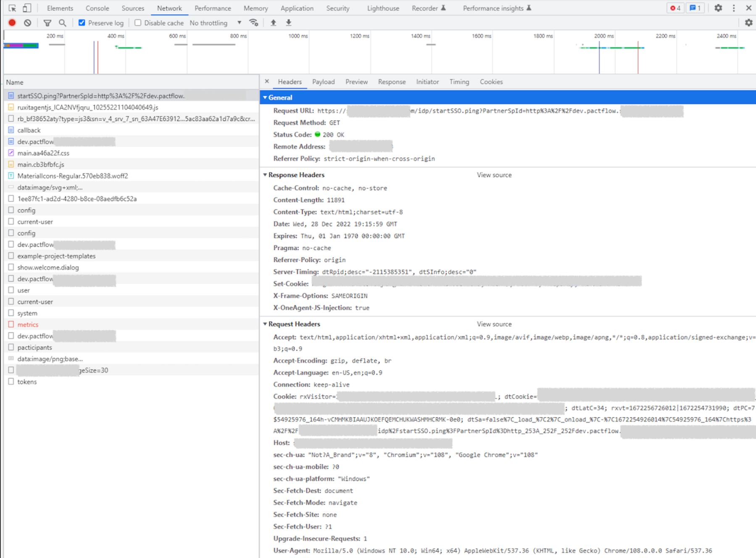The image size is (756, 558).
Task: Open the Memory panel
Action: coord(256,8)
